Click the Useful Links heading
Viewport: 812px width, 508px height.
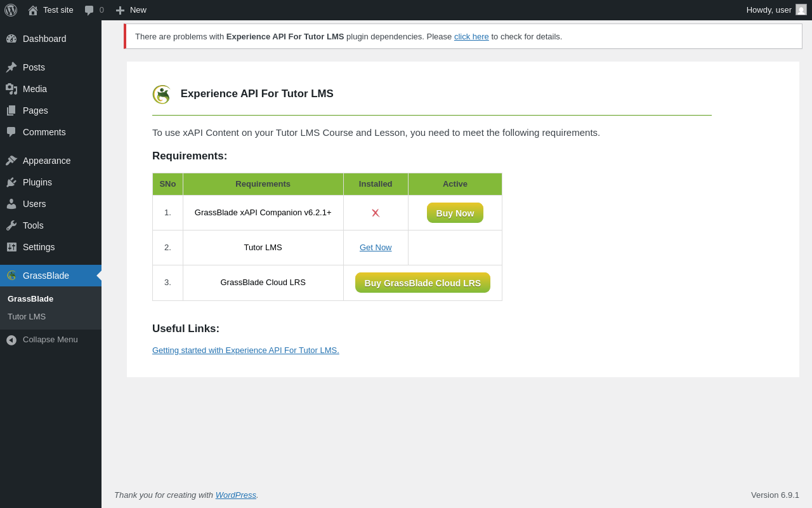point(186,329)
